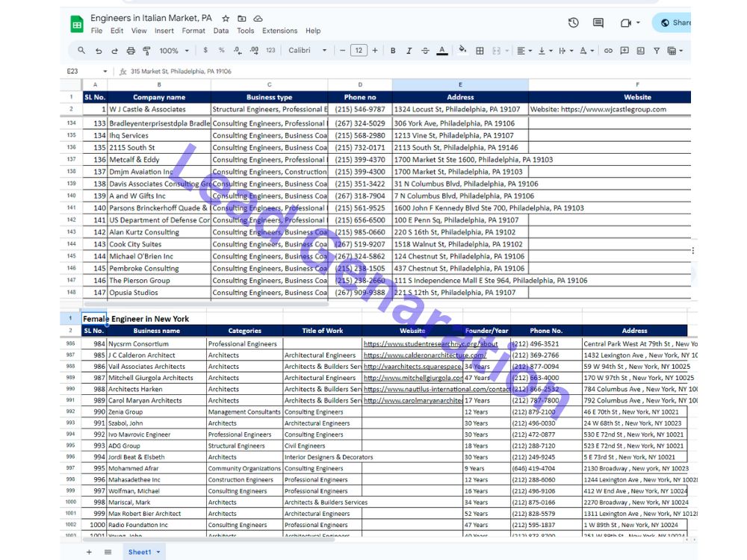
Task: Select cell 'Zenia Group'
Action: (x=157, y=412)
